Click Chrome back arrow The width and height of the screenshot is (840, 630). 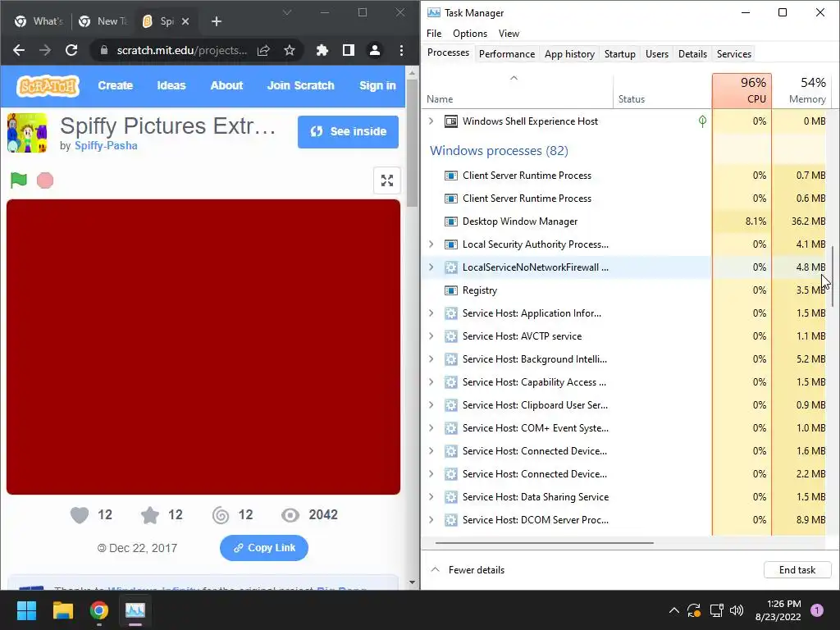tap(19, 50)
